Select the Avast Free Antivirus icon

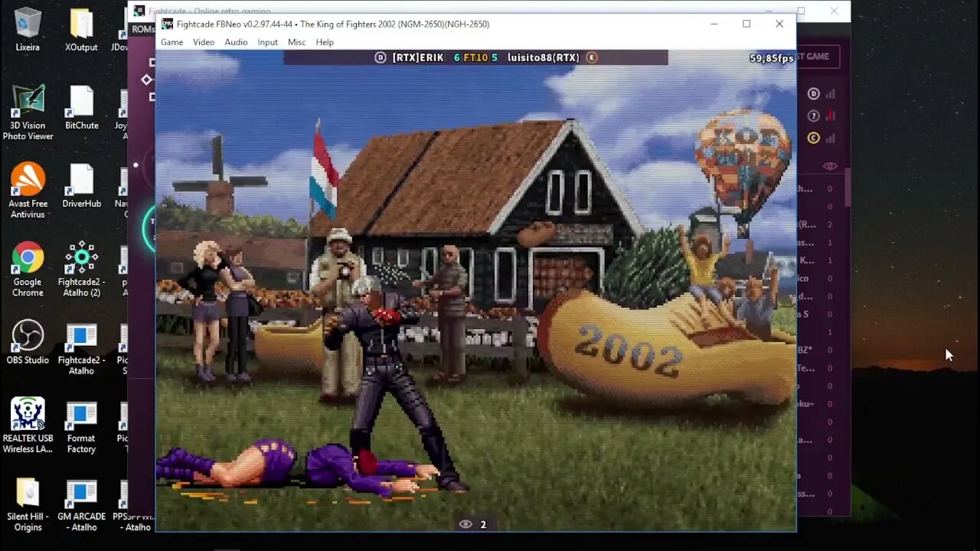click(28, 191)
